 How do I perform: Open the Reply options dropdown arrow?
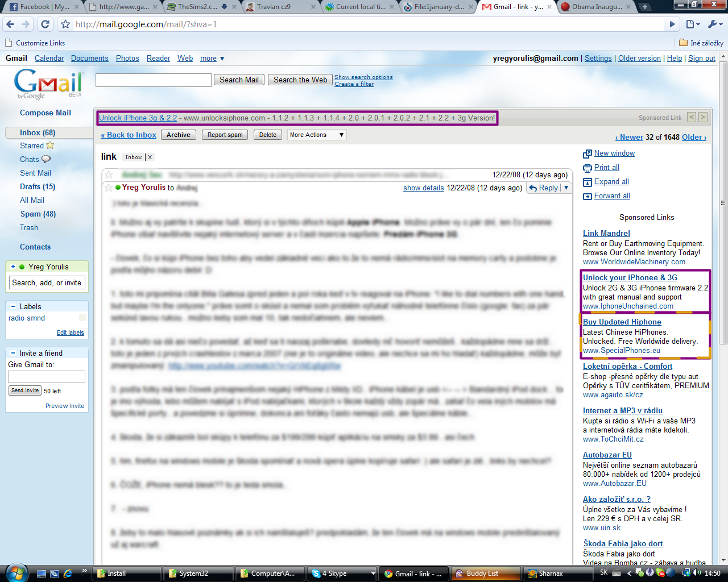pyautogui.click(x=566, y=188)
